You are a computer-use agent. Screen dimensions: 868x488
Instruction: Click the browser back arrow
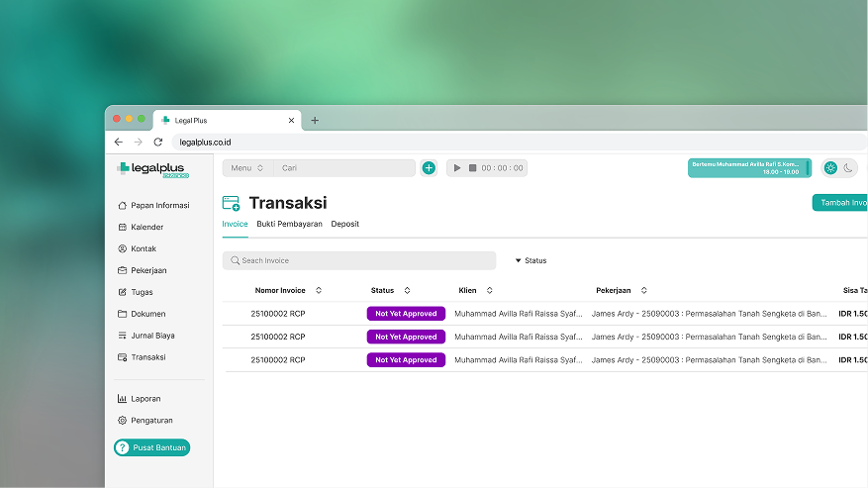click(119, 142)
